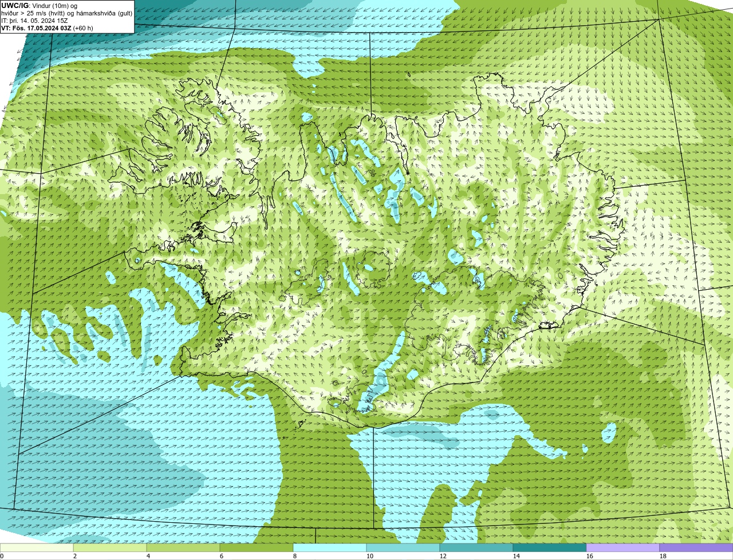Image resolution: width=733 pixels, height=560 pixels.
Task: Click the '6' label on the wind scale
Action: click(x=222, y=556)
